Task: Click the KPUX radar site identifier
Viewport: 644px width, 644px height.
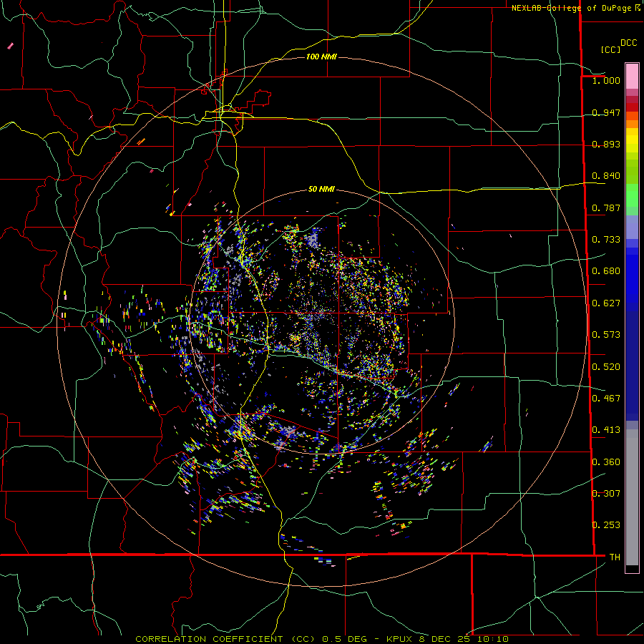Action: 400,639
